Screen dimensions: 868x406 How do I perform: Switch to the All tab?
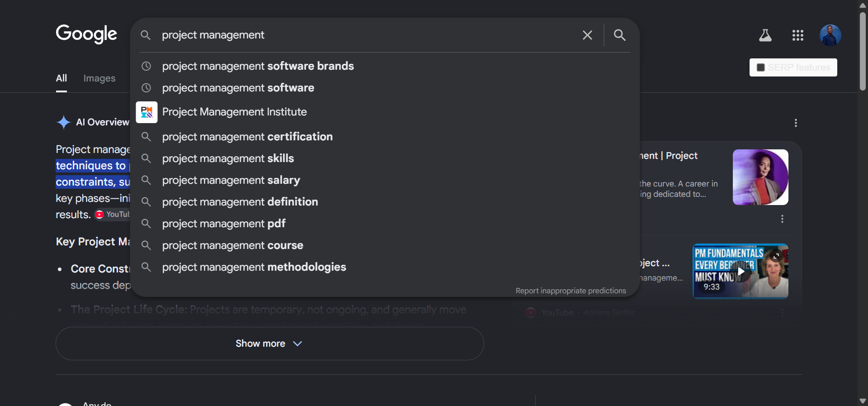coord(61,78)
